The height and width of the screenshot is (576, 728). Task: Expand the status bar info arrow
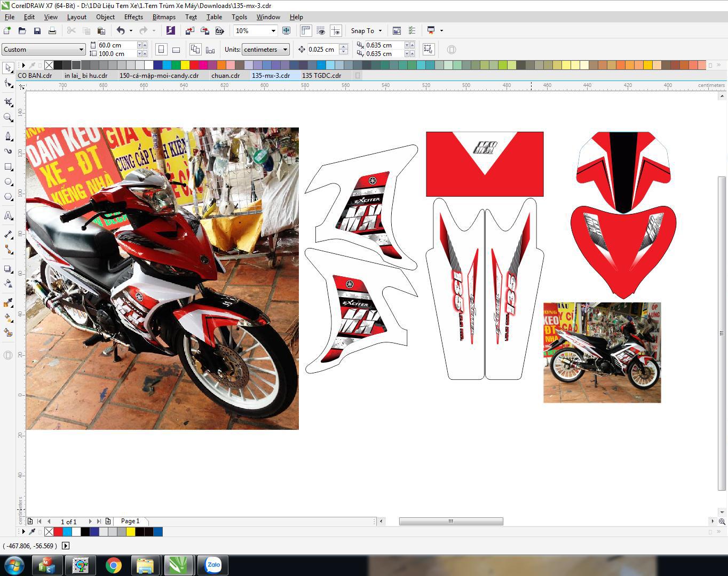coord(66,546)
